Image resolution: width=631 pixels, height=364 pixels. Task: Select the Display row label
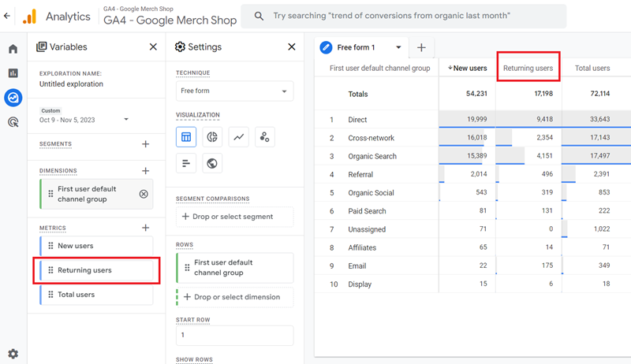coord(360,284)
